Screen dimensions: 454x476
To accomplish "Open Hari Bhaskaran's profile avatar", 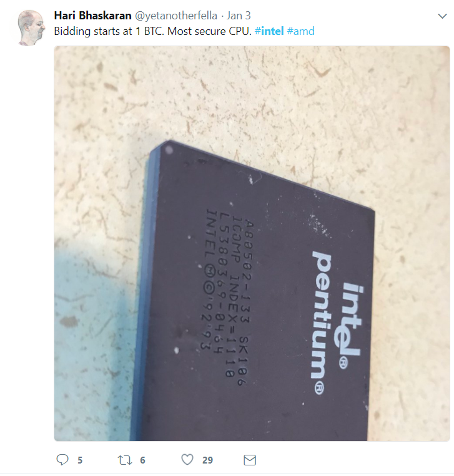I will click(31, 27).
